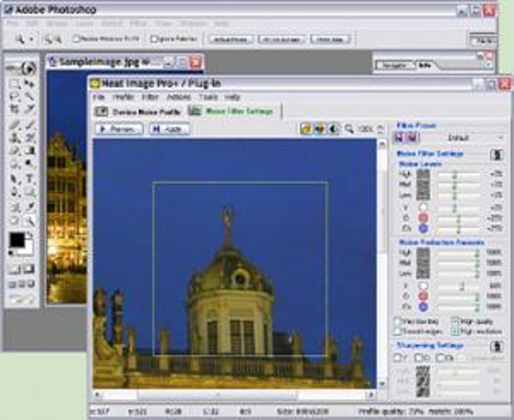Select the Crop tool in Photoshop toolbox
This screenshot has height=420, width=514.
pos(15,108)
